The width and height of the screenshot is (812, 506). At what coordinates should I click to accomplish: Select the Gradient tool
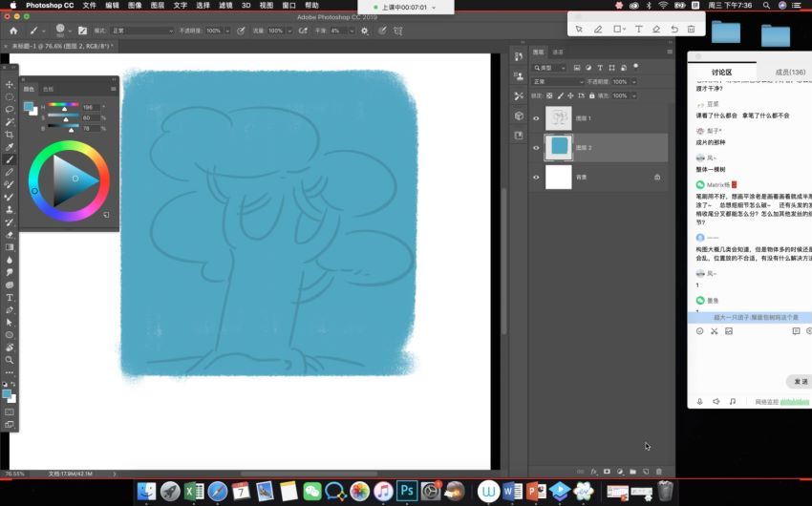click(10, 247)
